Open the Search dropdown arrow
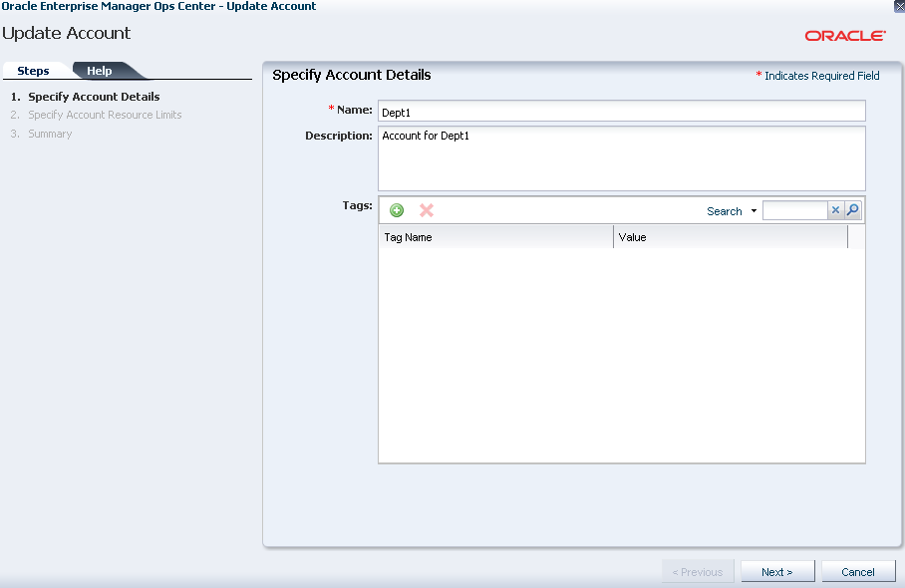The height and width of the screenshot is (588, 905). coord(754,211)
